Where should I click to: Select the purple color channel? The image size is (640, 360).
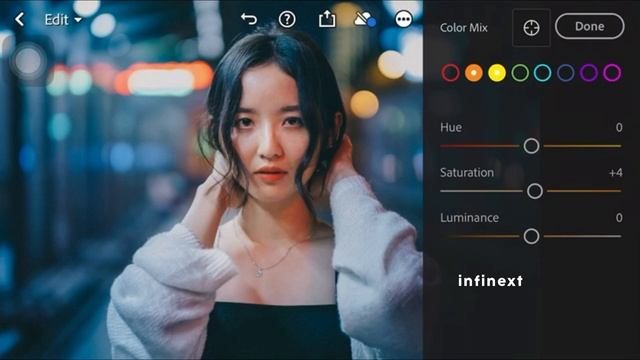pyautogui.click(x=589, y=73)
